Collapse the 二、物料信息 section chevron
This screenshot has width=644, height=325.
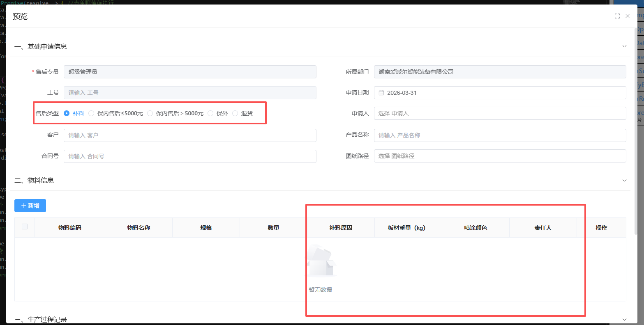pyautogui.click(x=624, y=180)
